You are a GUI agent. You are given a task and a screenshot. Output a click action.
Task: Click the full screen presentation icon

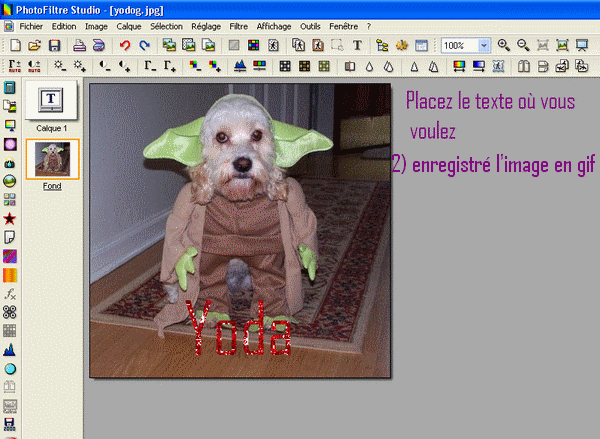coord(582,45)
